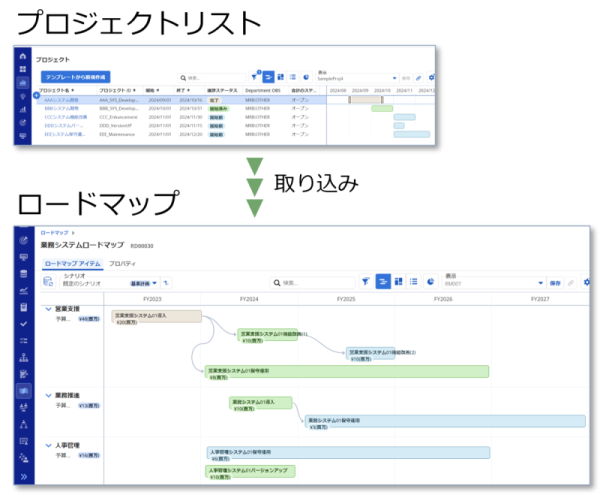Image resolution: width=600 pixels, height=495 pixels.
Task: Open database stack icon in roadmap sidebar
Action: click(23, 274)
